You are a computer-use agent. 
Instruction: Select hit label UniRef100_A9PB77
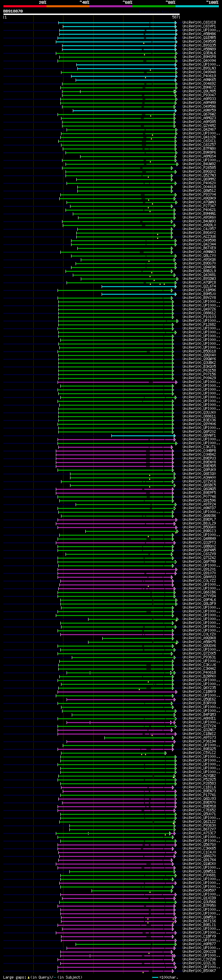tap(199, 944)
